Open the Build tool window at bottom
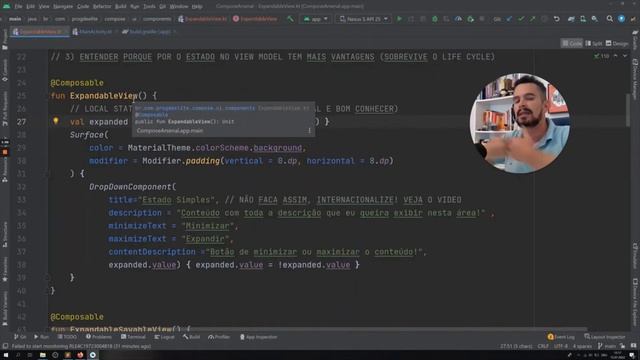640x360 pixels. coord(191,337)
